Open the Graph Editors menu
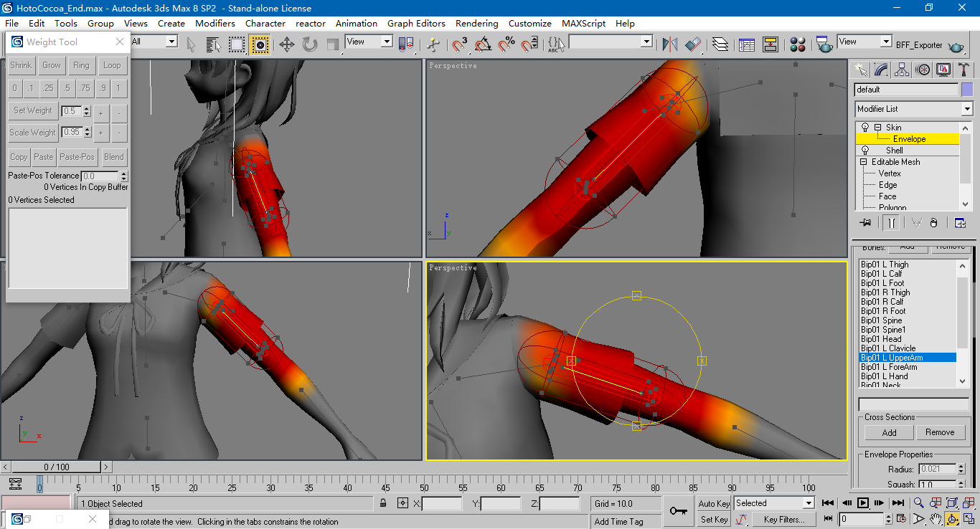980x529 pixels. tap(416, 23)
